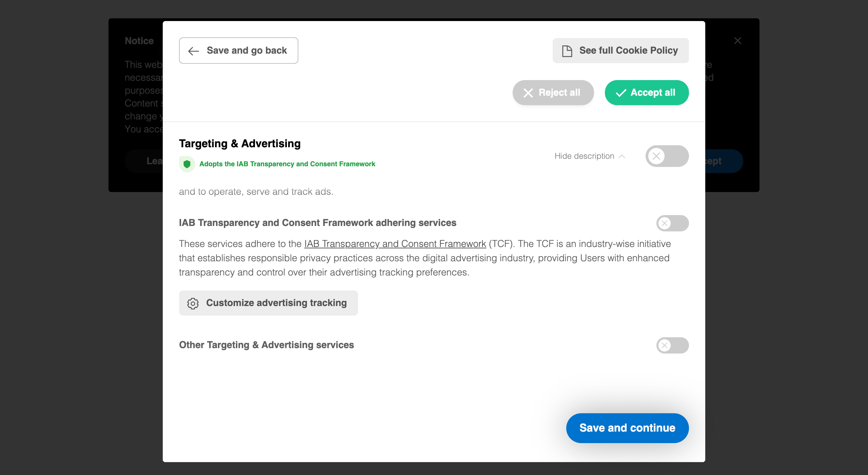Click the X icon on the Reject all button

coord(528,93)
